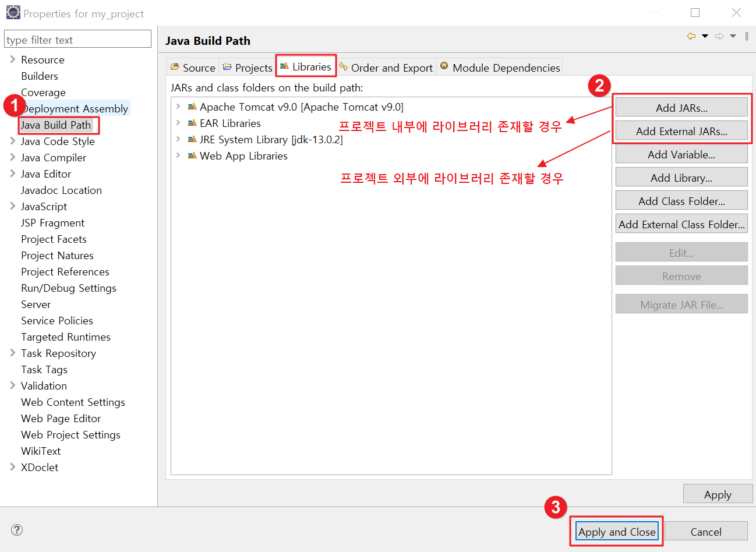Click the Apply button
The width and height of the screenshot is (756, 552).
pos(718,494)
